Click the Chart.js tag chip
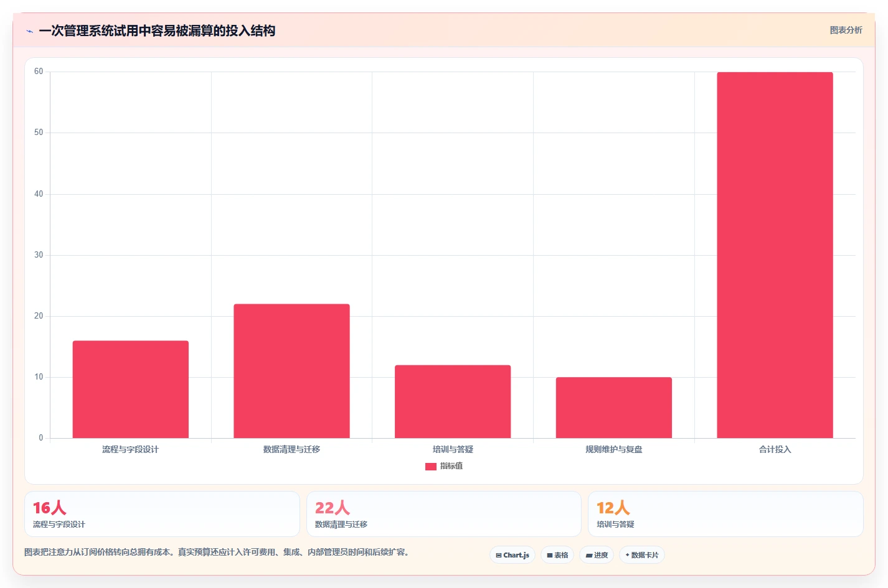 [x=512, y=555]
